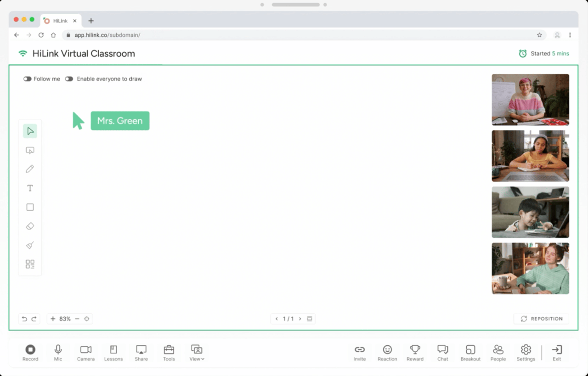Open classroom Settings
Viewport: 588px width, 376px height.
[526, 353]
